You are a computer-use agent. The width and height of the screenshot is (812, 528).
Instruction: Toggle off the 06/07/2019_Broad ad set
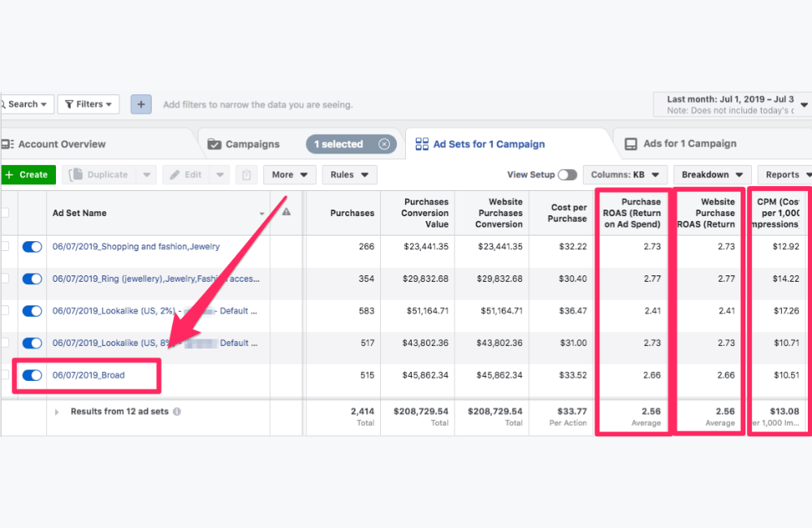pyautogui.click(x=32, y=375)
